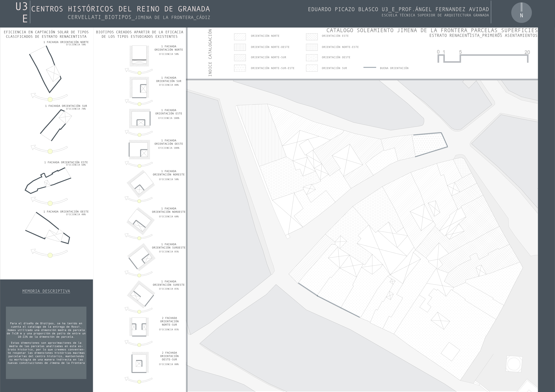Click the Orientación Este legend swatch

[x=312, y=37]
